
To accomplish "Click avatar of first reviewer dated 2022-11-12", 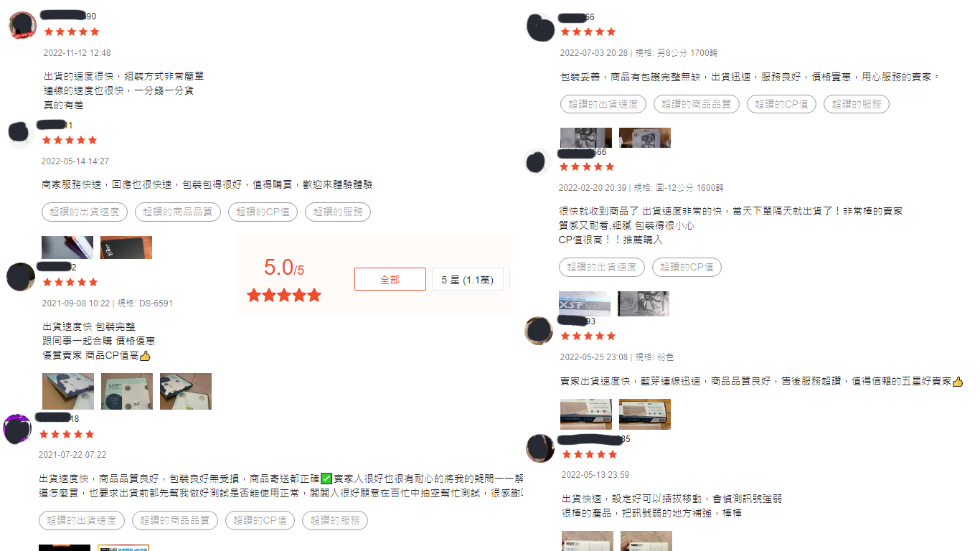I will [23, 26].
